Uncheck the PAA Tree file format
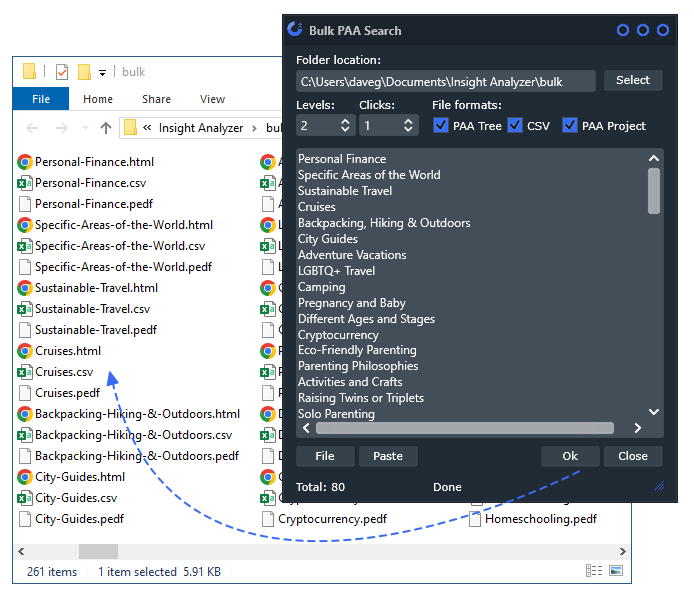Screen dimensions: 694x600 [x=440, y=125]
